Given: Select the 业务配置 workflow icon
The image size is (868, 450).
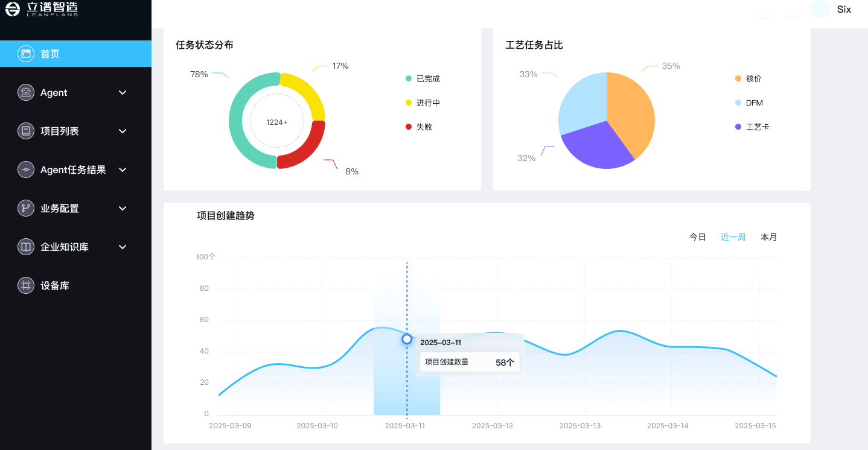Looking at the screenshot, I should pos(26,208).
